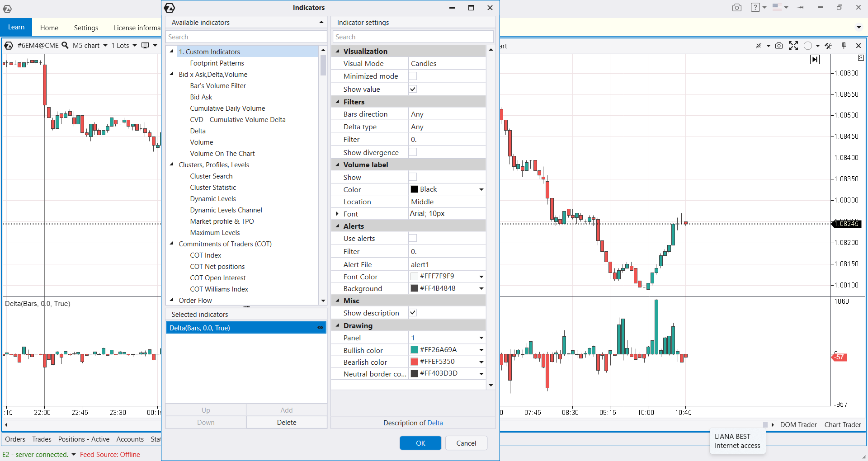Expand the chart to fullscreen
This screenshot has height=461, width=868.
coord(793,46)
